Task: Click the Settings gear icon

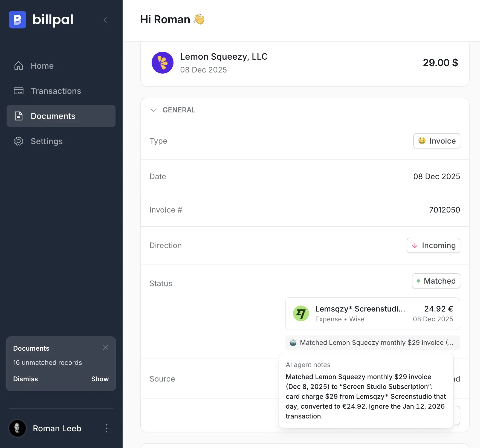Action: [19, 141]
